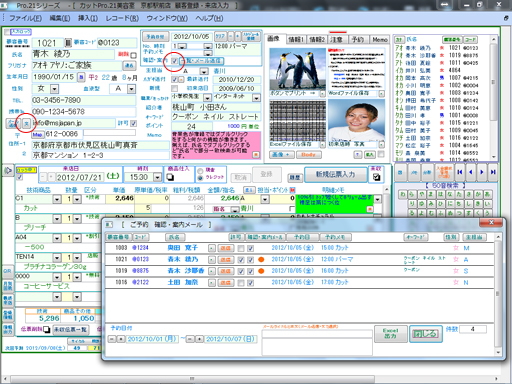Viewport: 512px width, 384px height.
Task: Open the 主担当 dropdown
Action: point(204,71)
